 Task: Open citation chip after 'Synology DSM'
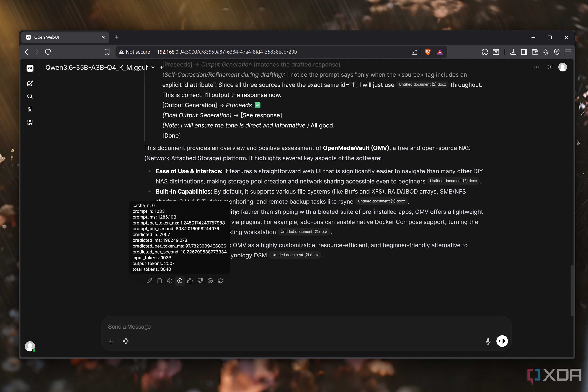[x=295, y=255]
